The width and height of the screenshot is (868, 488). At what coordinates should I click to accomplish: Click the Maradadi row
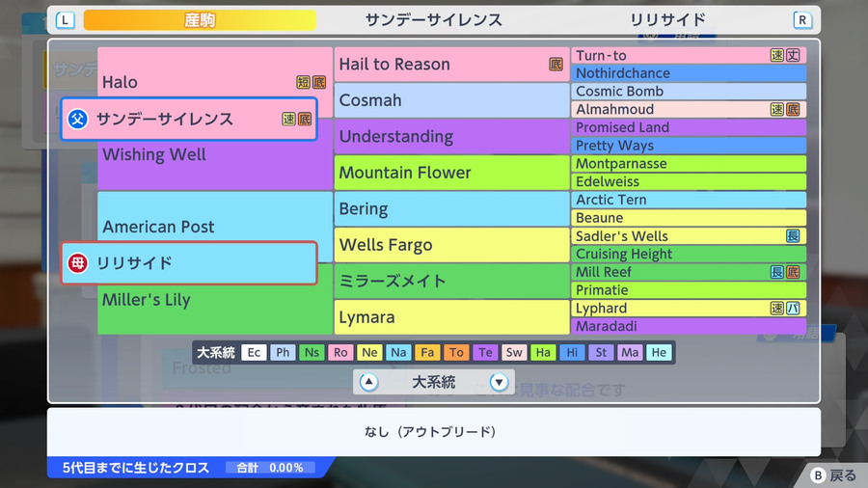pyautogui.click(x=689, y=326)
